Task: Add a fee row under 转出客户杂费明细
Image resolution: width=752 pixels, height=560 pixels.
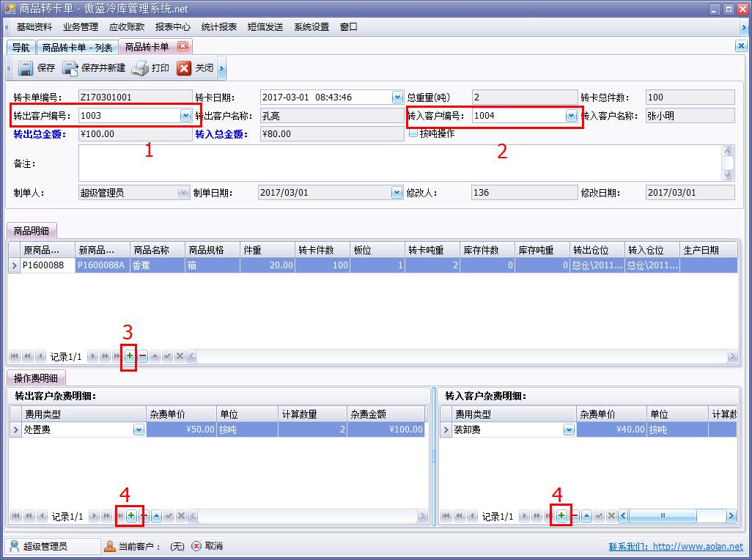Action: click(130, 516)
